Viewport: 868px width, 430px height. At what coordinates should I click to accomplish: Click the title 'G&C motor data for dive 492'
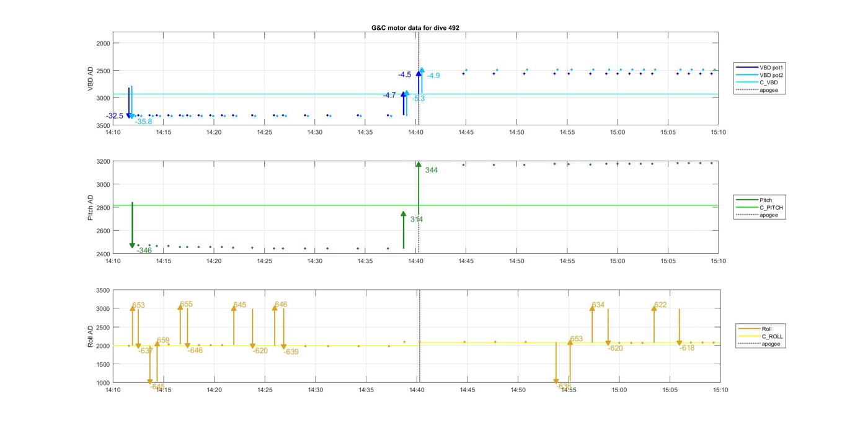click(415, 28)
